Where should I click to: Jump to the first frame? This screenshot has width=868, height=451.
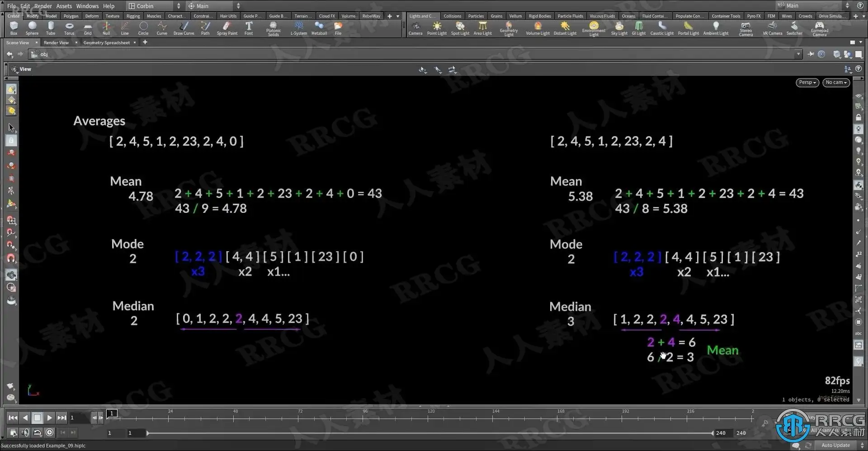(x=13, y=418)
